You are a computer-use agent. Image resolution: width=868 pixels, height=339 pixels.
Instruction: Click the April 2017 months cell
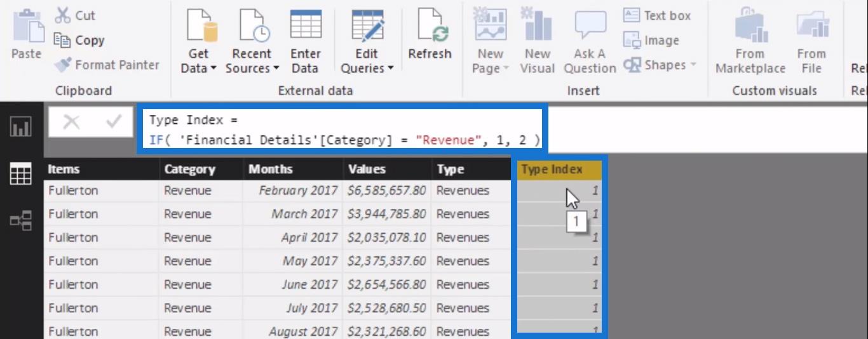[293, 237]
